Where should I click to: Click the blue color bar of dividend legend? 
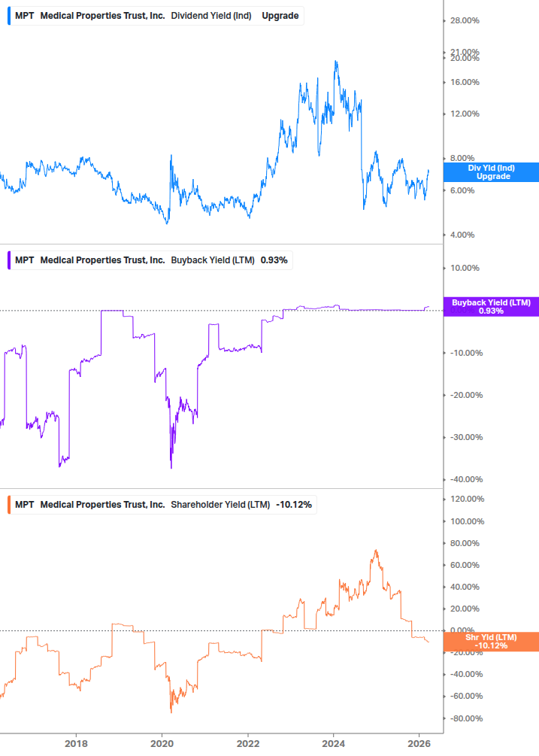click(x=9, y=16)
